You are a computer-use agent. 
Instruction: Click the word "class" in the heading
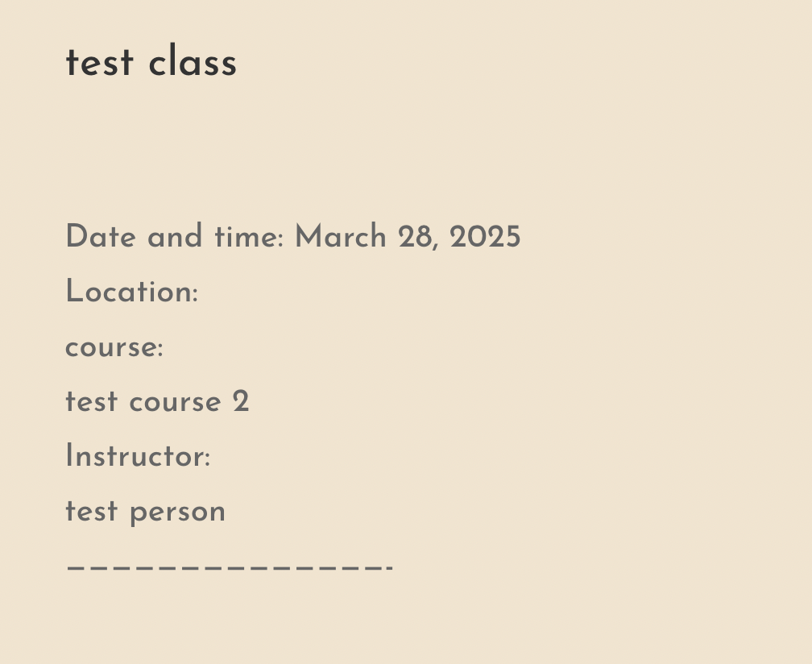pyautogui.click(x=193, y=61)
